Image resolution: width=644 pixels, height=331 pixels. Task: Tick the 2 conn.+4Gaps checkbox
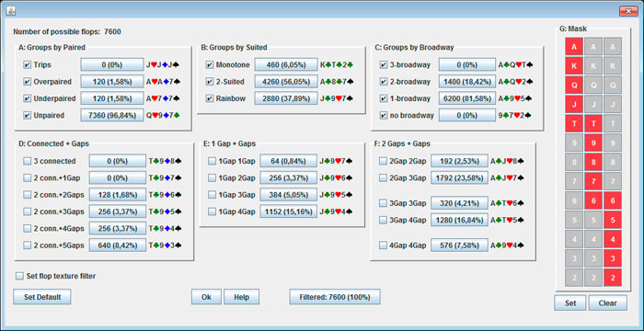[28, 228]
